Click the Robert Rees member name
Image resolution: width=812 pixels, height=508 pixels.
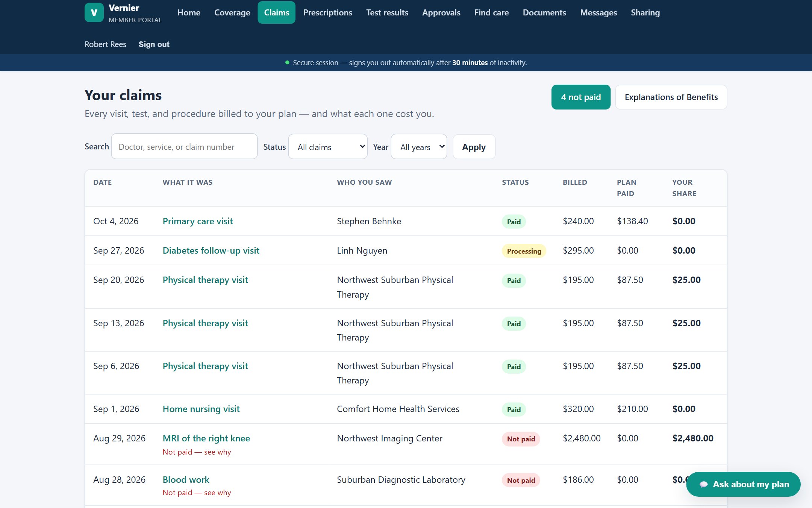105,44
